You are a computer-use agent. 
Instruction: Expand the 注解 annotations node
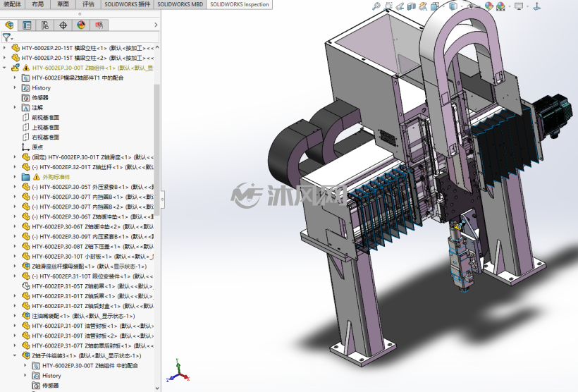coord(15,108)
